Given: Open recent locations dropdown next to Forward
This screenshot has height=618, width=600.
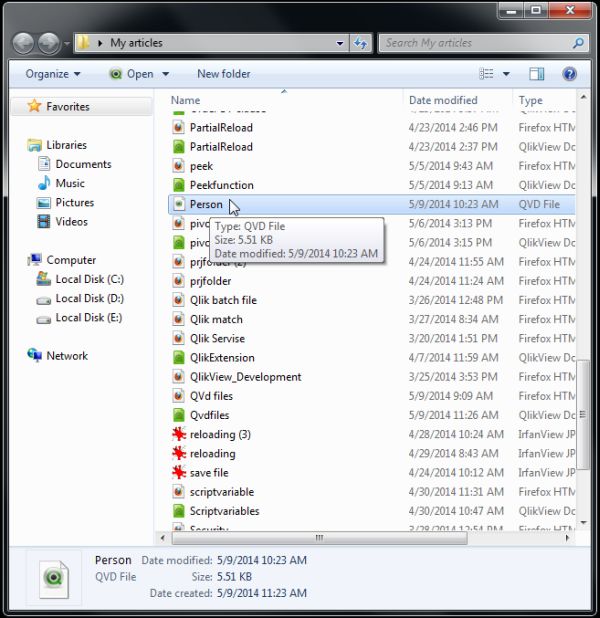Looking at the screenshot, I should pos(67,43).
